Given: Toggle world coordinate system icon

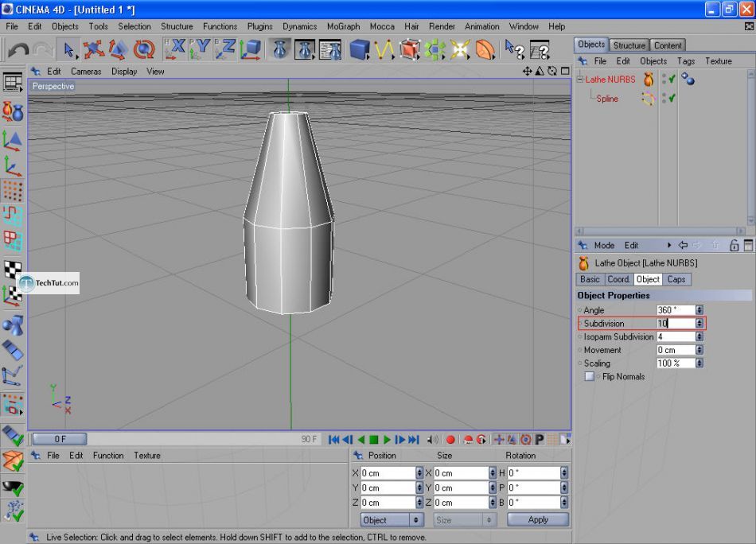Looking at the screenshot, I should pyautogui.click(x=250, y=49).
